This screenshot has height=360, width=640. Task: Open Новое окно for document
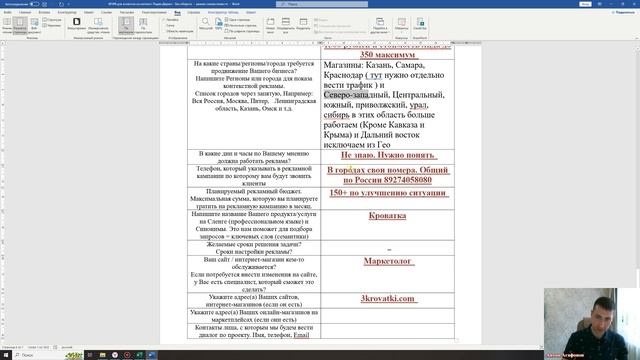tap(270, 26)
